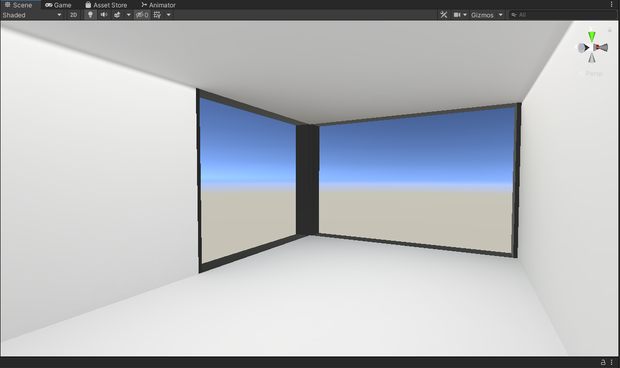The width and height of the screenshot is (620, 368).
Task: Click the Gizmos button
Action: (482, 15)
